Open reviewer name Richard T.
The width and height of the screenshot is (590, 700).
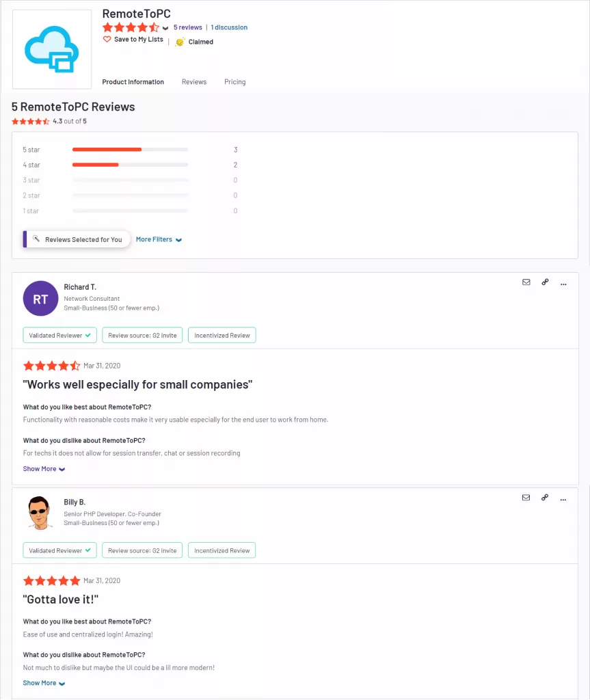80,287
